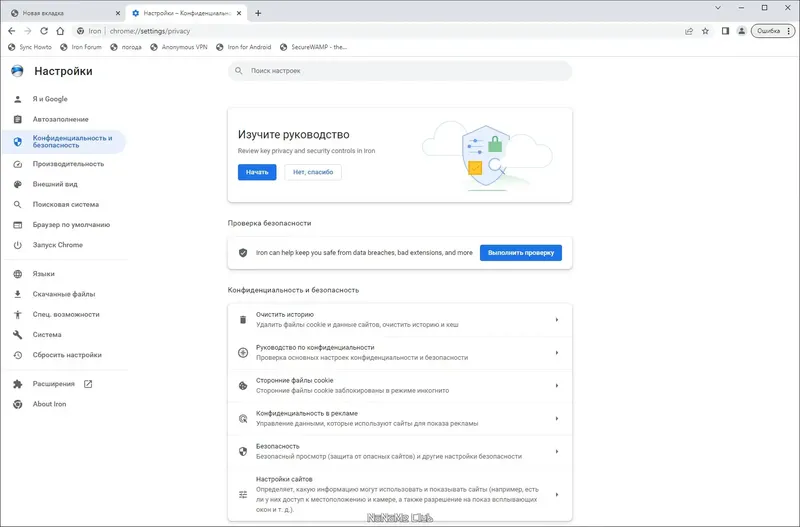
Task: Expand arrow on Руководство по конфиденциальности row
Action: click(557, 353)
